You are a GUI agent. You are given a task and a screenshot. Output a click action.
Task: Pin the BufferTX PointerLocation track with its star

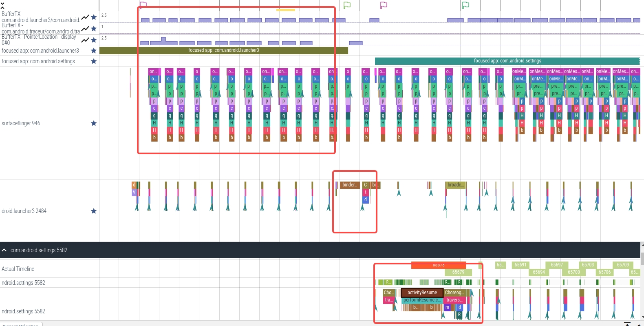(94, 40)
